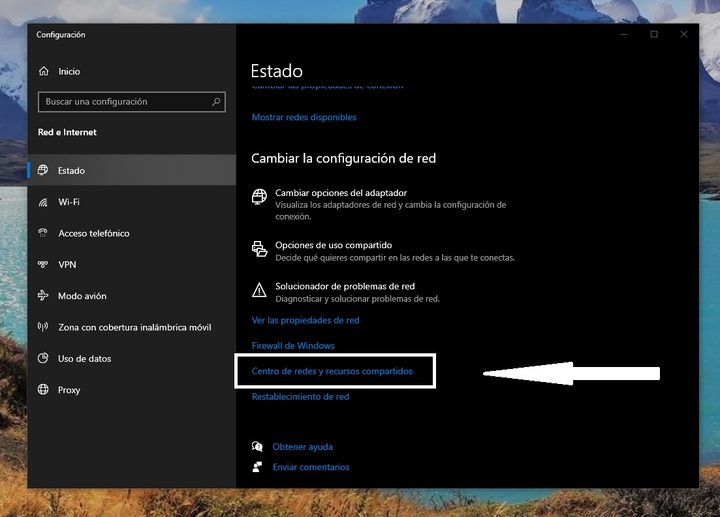Click the Uso de datos icon

pyautogui.click(x=43, y=358)
